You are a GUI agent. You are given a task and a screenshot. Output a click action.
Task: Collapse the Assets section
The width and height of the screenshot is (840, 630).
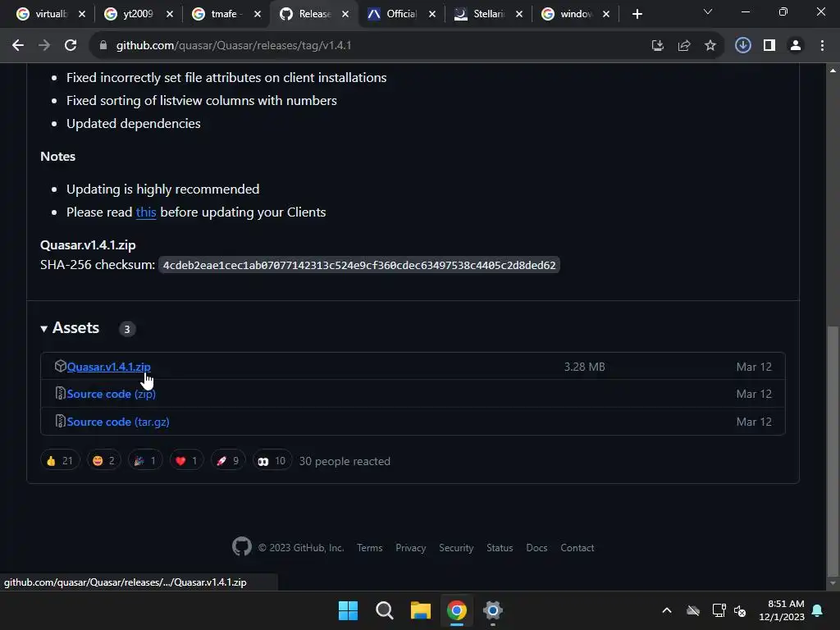pyautogui.click(x=70, y=328)
